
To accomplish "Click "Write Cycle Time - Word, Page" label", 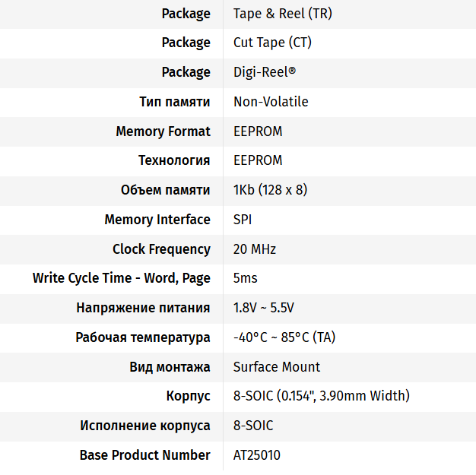I will (122, 278).
